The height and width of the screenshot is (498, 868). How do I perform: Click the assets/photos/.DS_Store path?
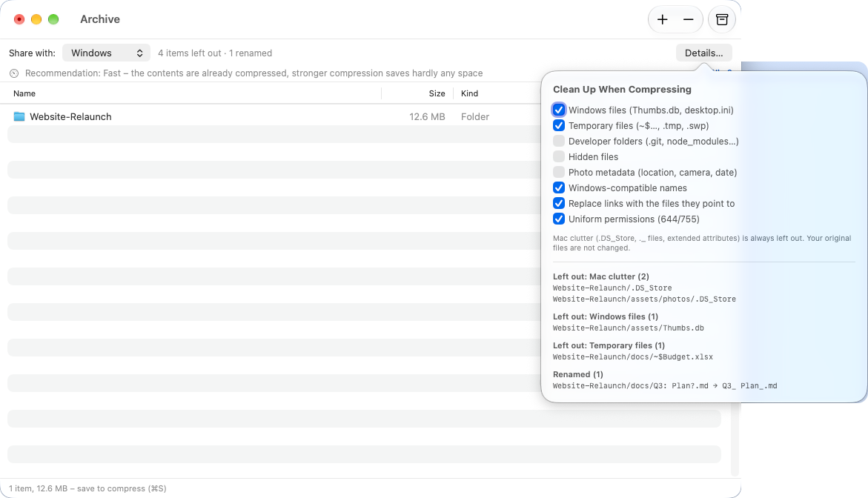coord(644,299)
